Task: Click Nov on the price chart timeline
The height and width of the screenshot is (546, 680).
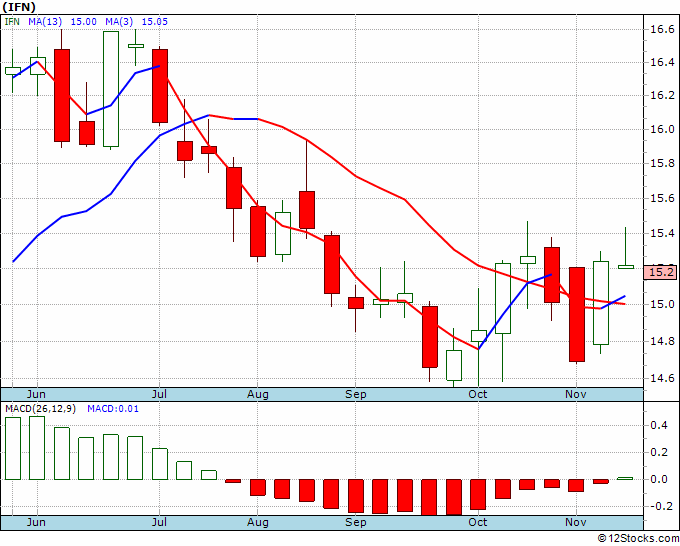Action: 576,394
